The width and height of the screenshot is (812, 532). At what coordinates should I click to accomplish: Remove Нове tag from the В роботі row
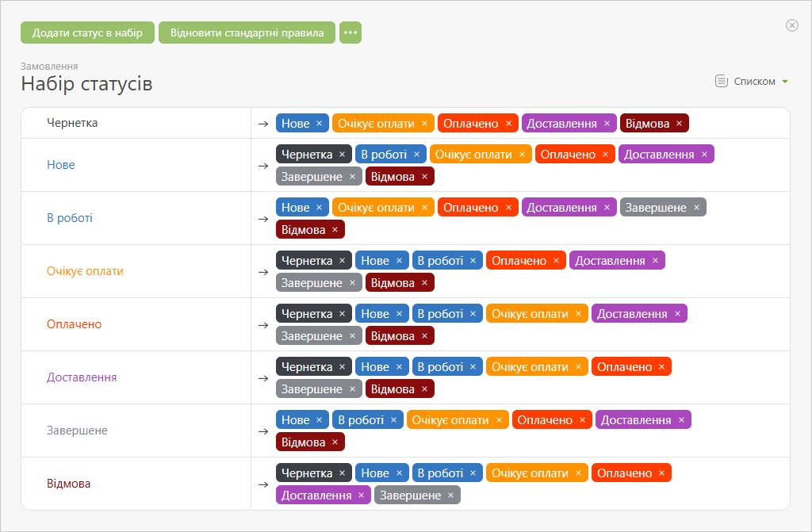[x=319, y=207]
